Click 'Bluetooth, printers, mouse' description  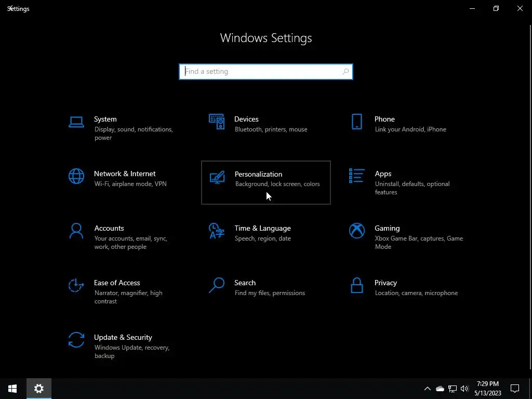pyautogui.click(x=271, y=129)
